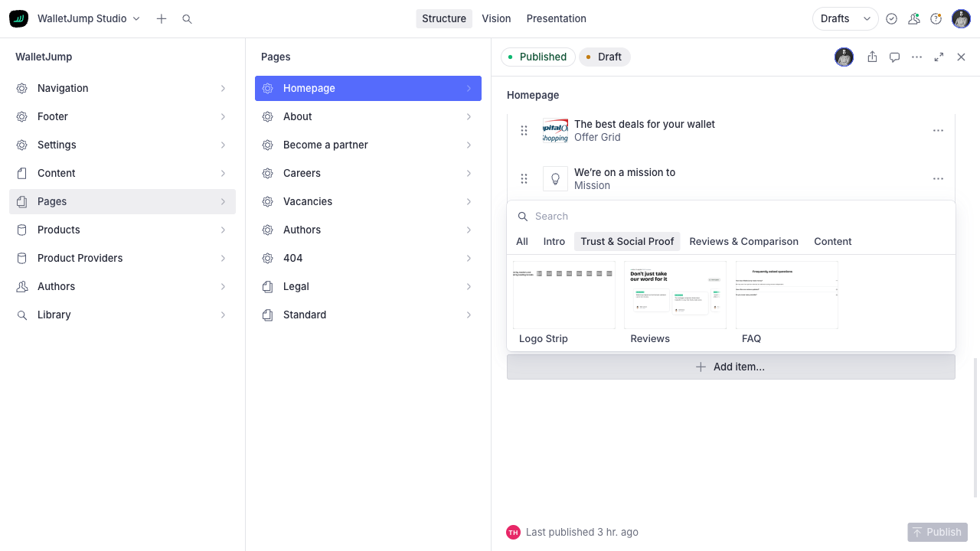Click the expand fullscreen arrows icon

click(939, 57)
